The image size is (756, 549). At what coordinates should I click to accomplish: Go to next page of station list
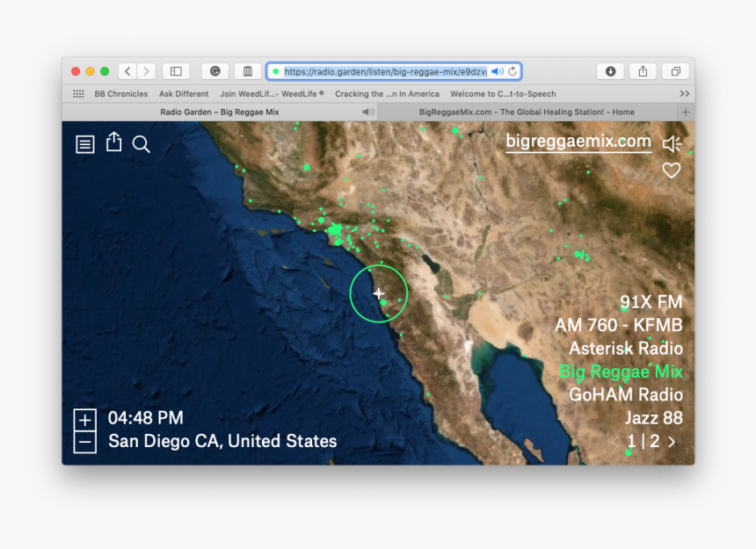point(672,442)
